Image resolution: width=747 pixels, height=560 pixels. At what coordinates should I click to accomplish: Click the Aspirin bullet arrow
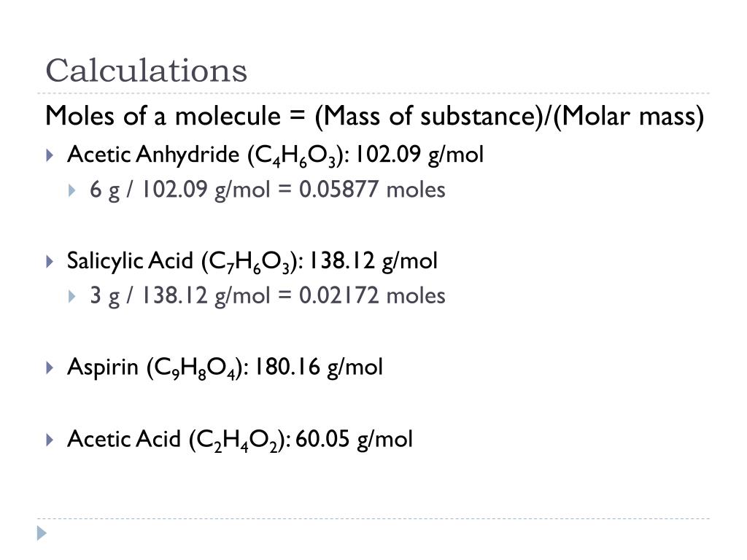[x=50, y=367]
